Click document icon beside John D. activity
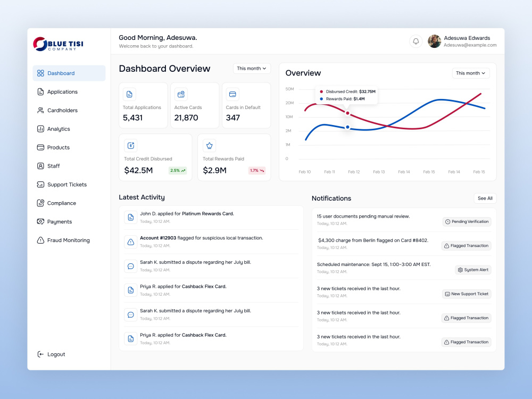532x399 pixels. [x=131, y=218]
